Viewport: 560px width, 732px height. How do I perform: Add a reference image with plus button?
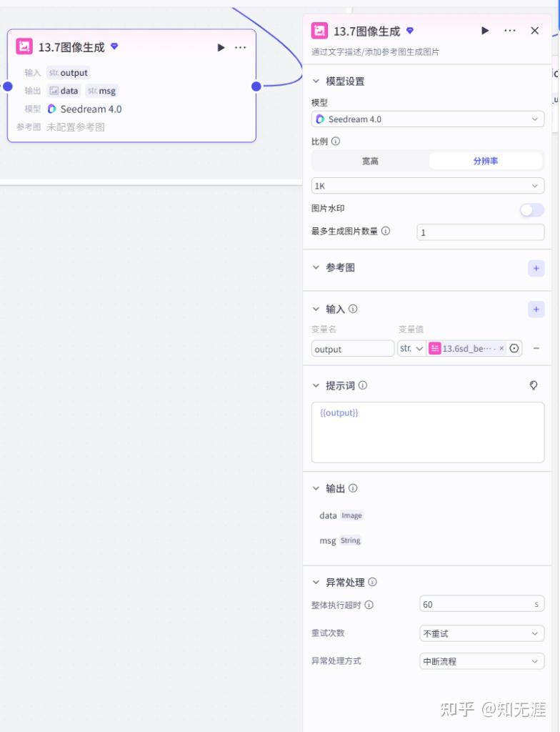536,269
